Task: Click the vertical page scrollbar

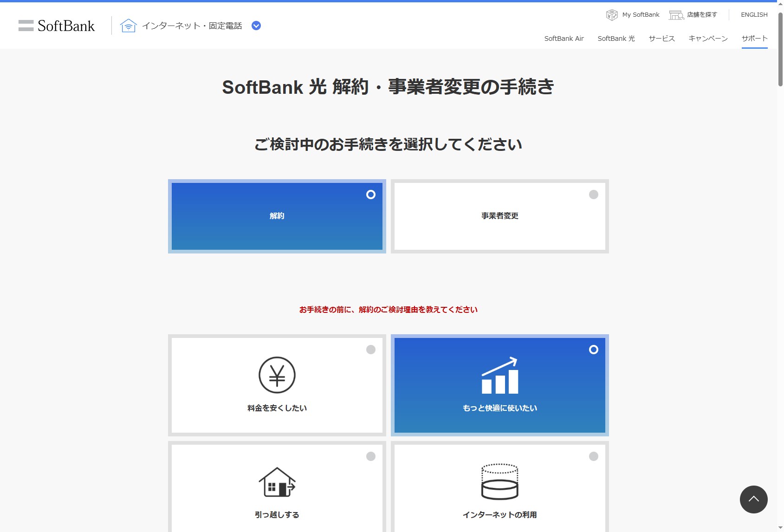Action: click(780, 51)
